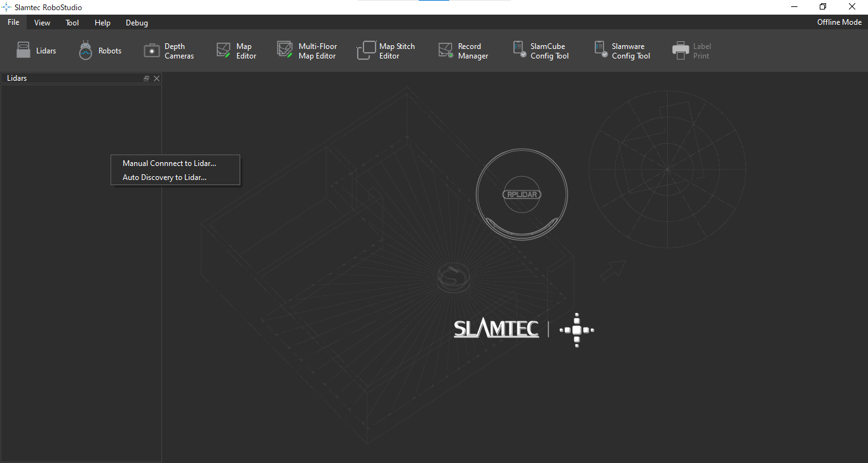Image resolution: width=868 pixels, height=463 pixels.
Task: Open the Depth Cameras toolbar icon
Action: click(x=152, y=51)
